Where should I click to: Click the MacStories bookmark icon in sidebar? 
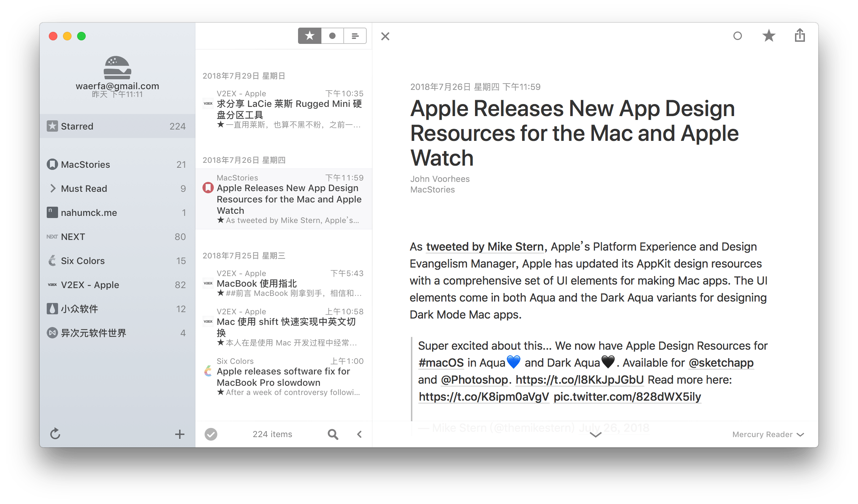tap(52, 164)
